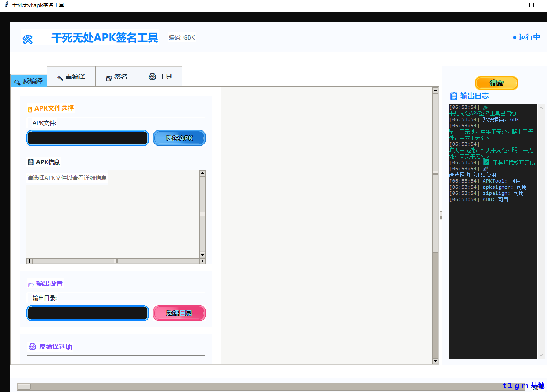Click the 输出日志 heading
This screenshot has width=547, height=392.
click(475, 96)
